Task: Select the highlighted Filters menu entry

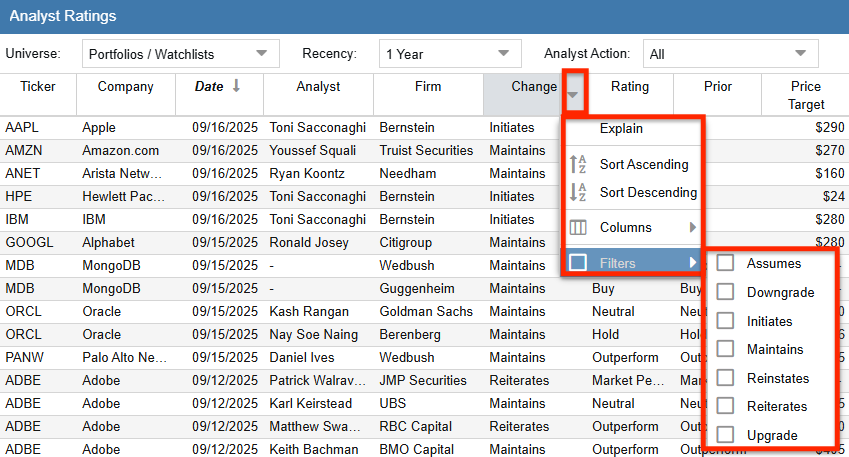Action: (632, 263)
